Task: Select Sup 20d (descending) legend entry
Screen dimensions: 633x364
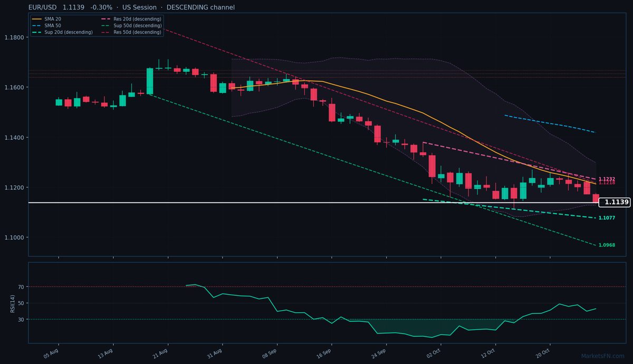Action: point(62,32)
